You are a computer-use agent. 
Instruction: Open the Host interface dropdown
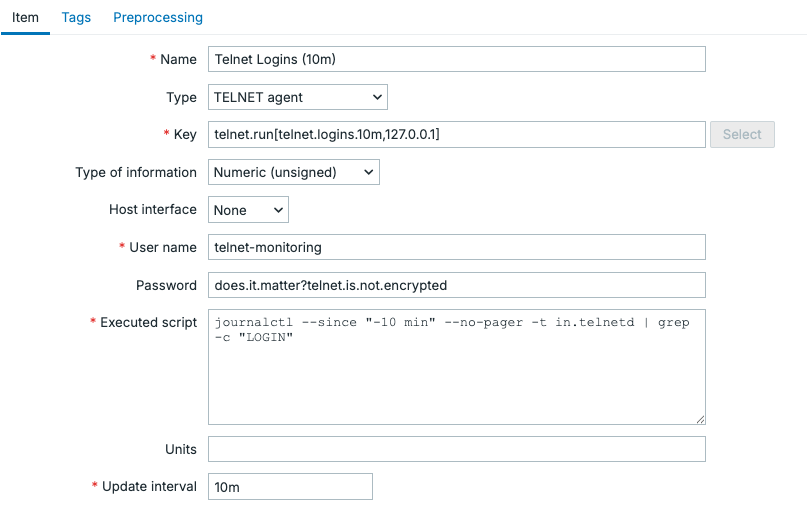(248, 210)
